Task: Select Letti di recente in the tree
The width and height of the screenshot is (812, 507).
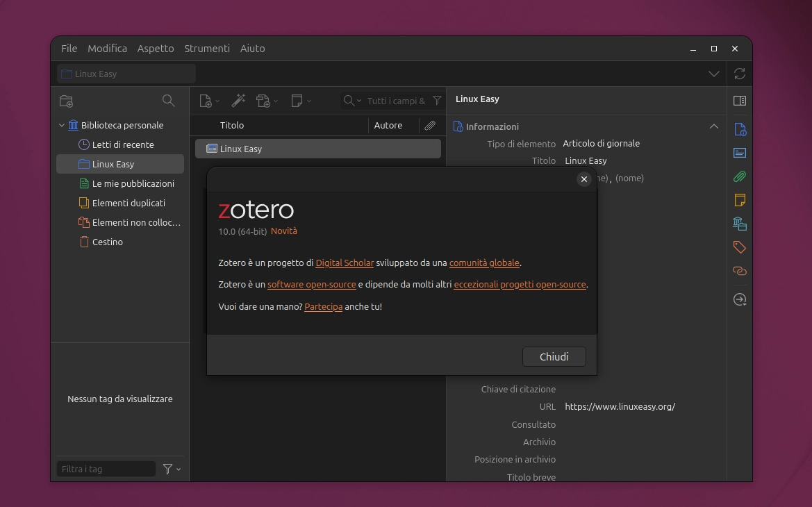Action: [119, 144]
